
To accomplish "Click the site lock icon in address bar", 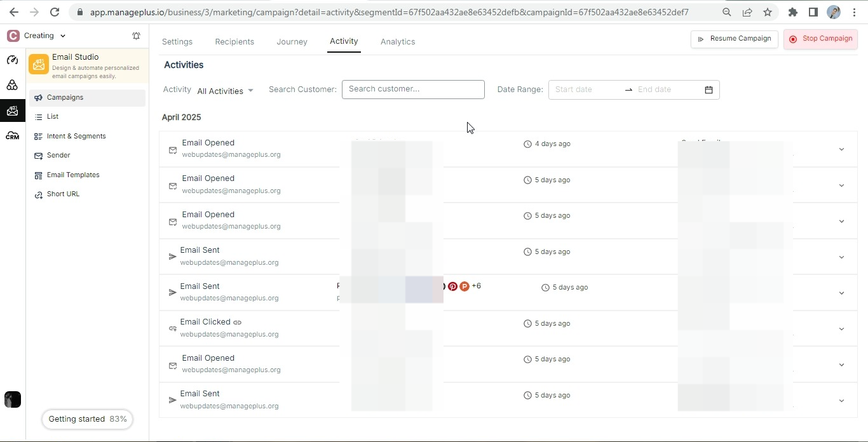I will (79, 12).
